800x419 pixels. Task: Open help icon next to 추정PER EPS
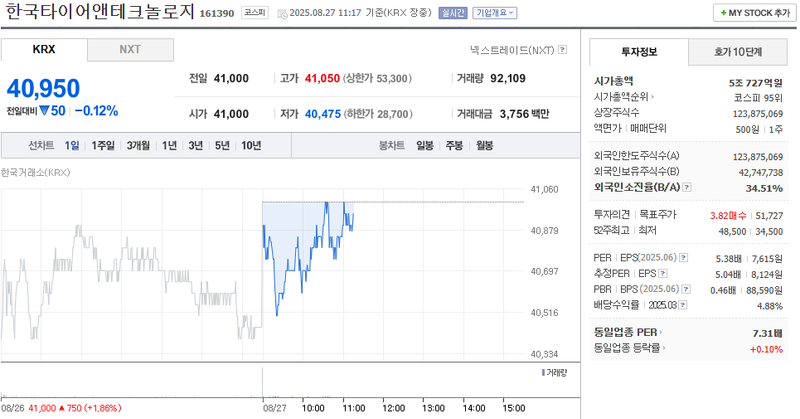(663, 274)
